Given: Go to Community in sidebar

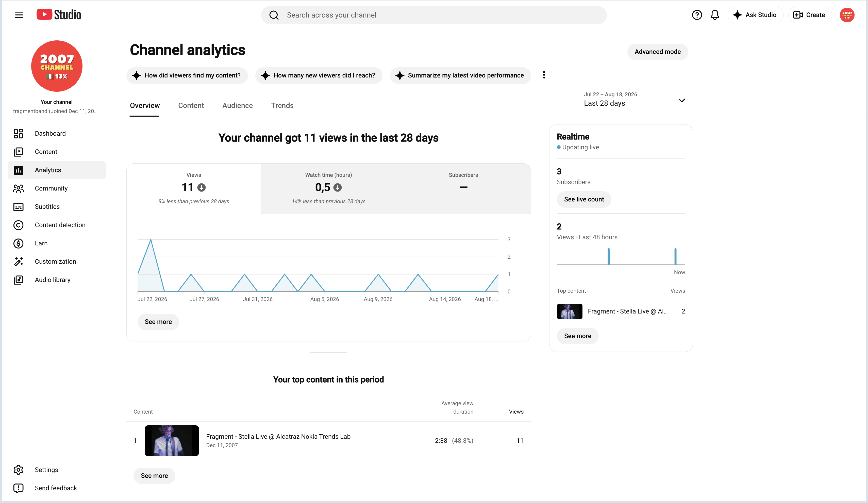Looking at the screenshot, I should click(x=51, y=188).
